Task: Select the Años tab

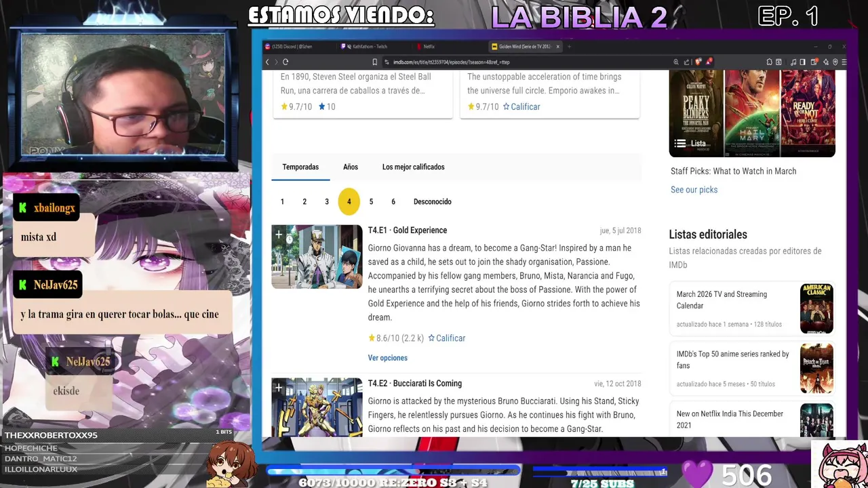Action: (x=351, y=167)
